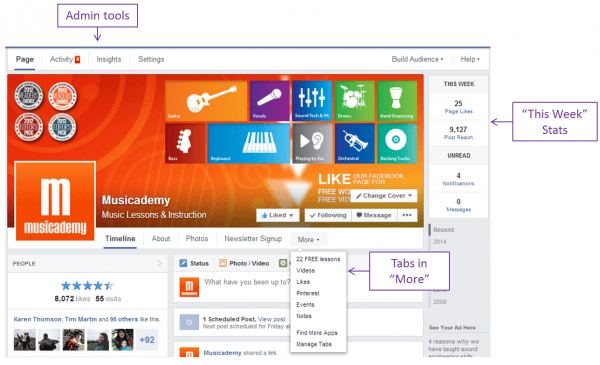
Task: Click the Vocals microphone tile
Action: (x=269, y=101)
